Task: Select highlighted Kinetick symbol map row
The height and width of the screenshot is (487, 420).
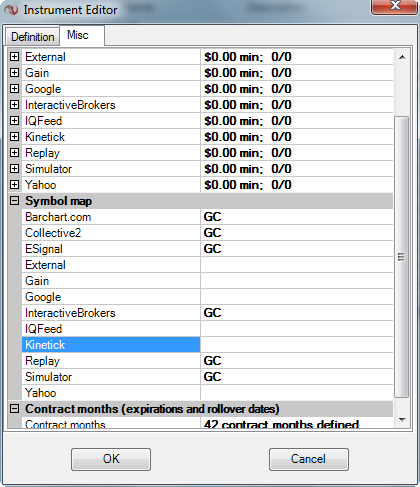Action: [x=111, y=345]
